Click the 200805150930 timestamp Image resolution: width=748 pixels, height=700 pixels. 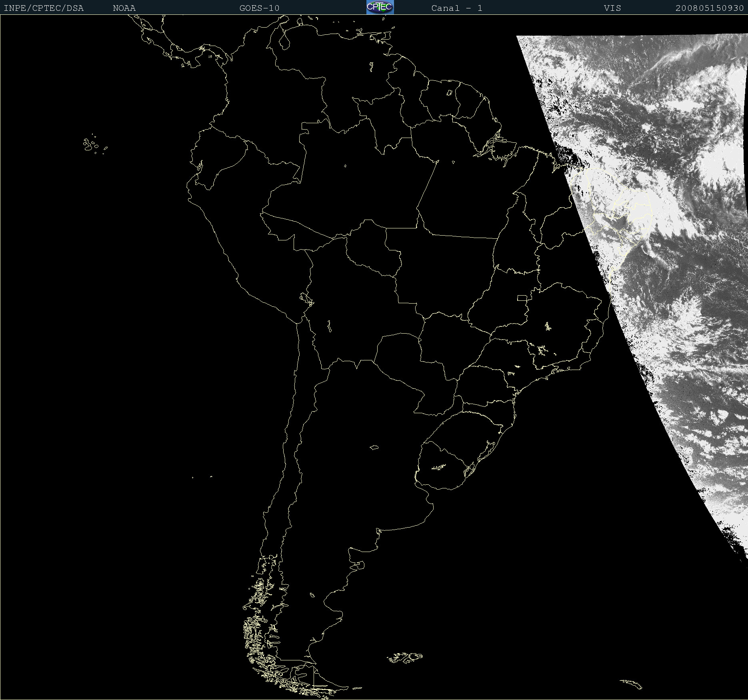point(710,8)
